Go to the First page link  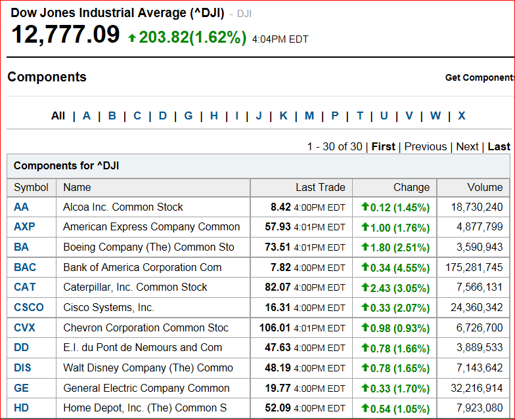click(x=383, y=146)
